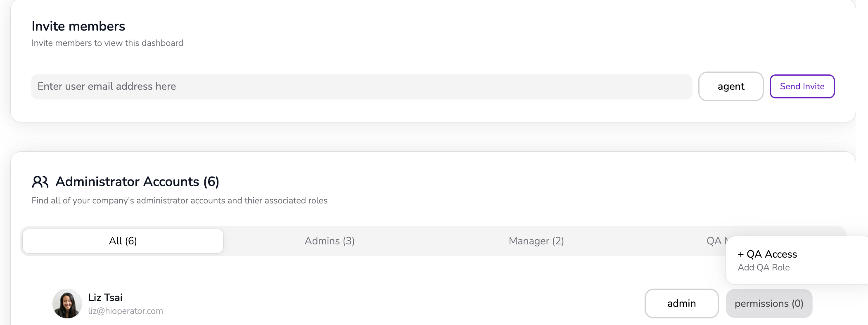This screenshot has width=868, height=325.
Task: Click the Liz Tsai name label
Action: pos(105,297)
